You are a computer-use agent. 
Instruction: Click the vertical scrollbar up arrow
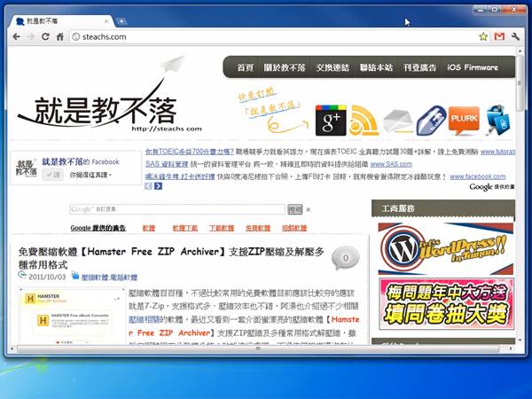[x=520, y=51]
